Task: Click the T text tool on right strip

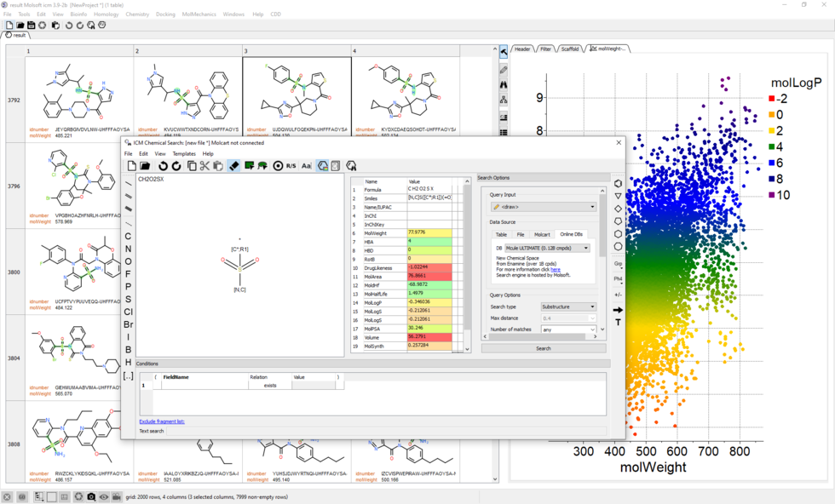Action: tap(618, 323)
